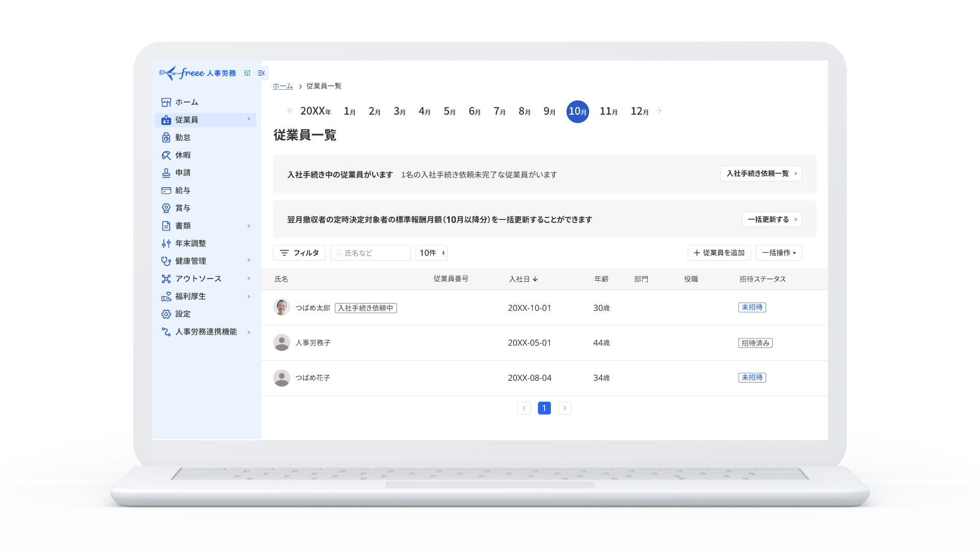Click the 氏名など search field
The width and height of the screenshot is (980, 551).
coord(370,253)
